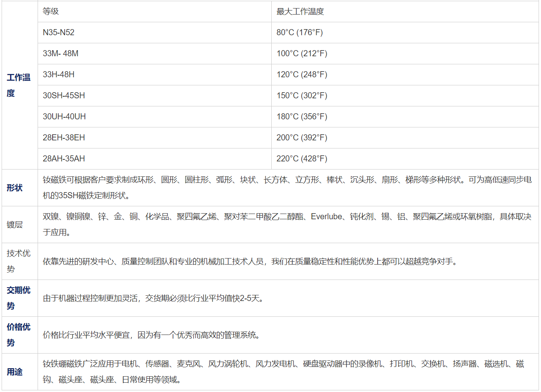
Task: Select the 价格优势 row heading
Action: [x=19, y=335]
